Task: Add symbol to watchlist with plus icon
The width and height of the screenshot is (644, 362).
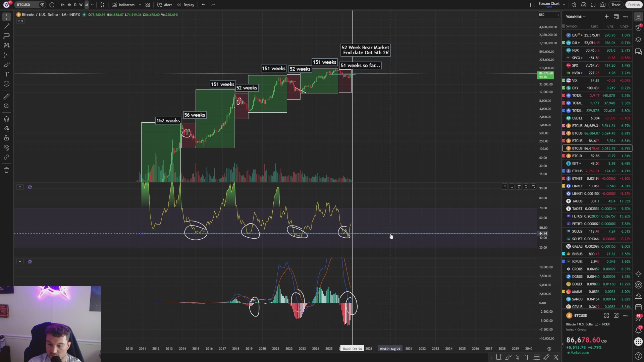Action: coord(606,16)
